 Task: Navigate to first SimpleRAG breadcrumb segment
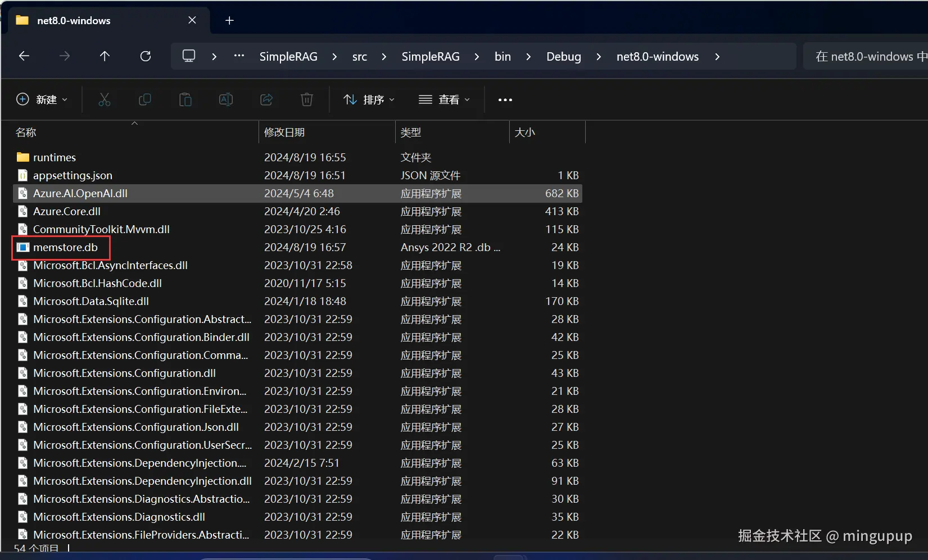pyautogui.click(x=288, y=57)
